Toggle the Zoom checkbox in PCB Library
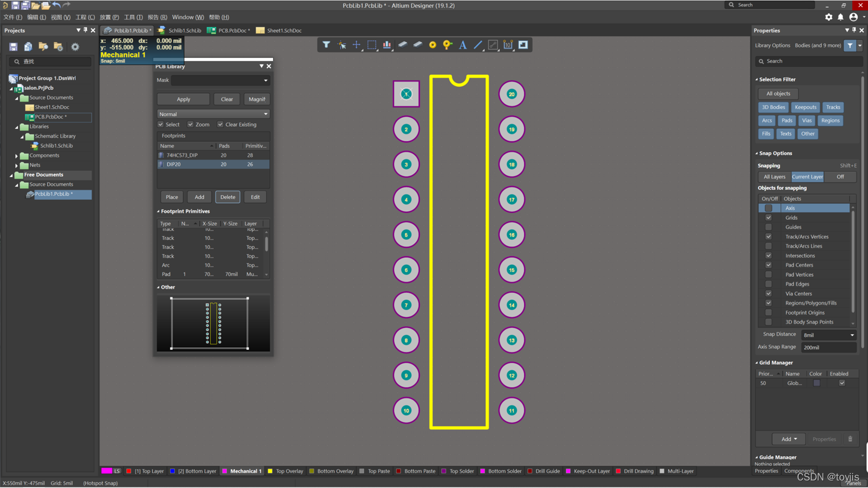 coord(190,125)
